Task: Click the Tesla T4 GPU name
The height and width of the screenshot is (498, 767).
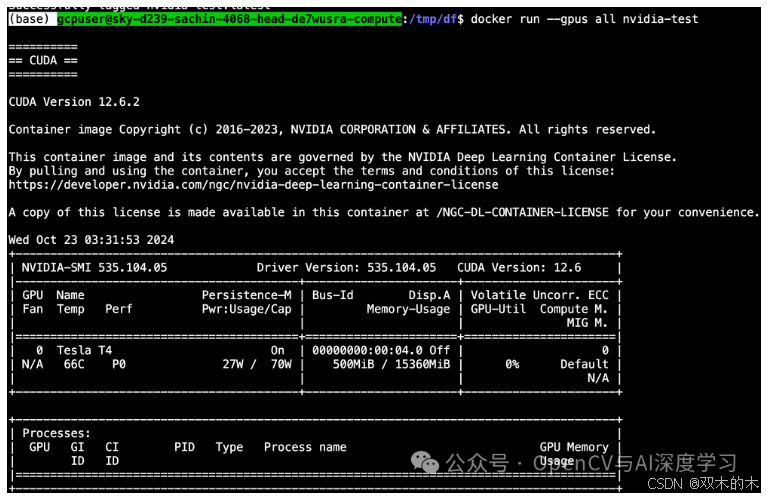Action: tap(84, 350)
